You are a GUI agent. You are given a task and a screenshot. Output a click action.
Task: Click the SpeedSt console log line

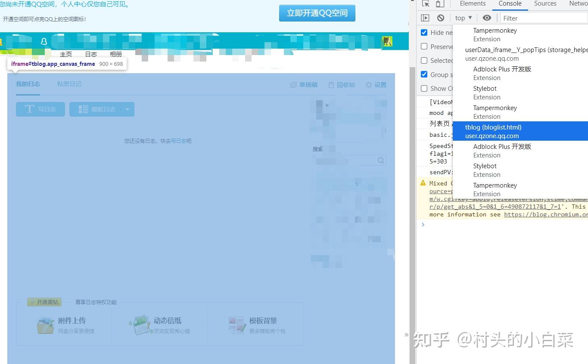click(x=441, y=154)
